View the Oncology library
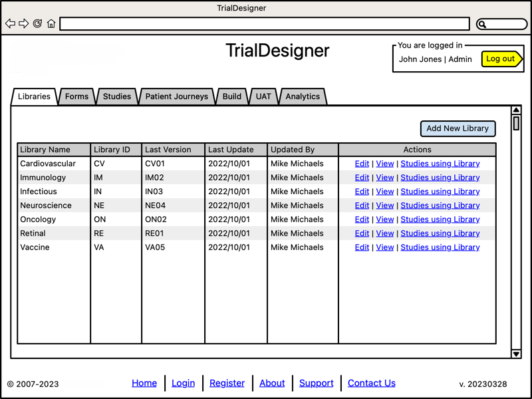 click(385, 219)
